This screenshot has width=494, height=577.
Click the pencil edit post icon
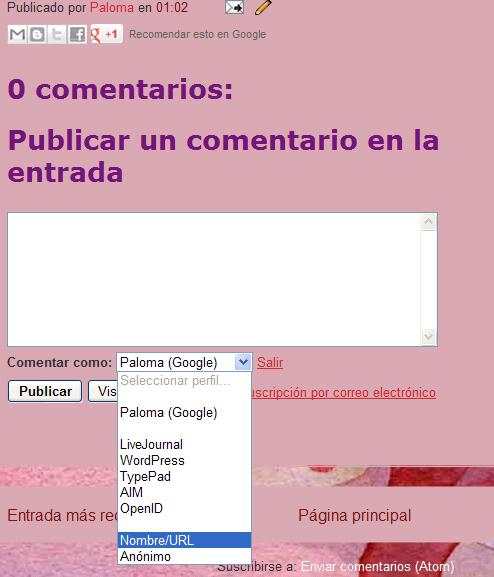(x=263, y=7)
